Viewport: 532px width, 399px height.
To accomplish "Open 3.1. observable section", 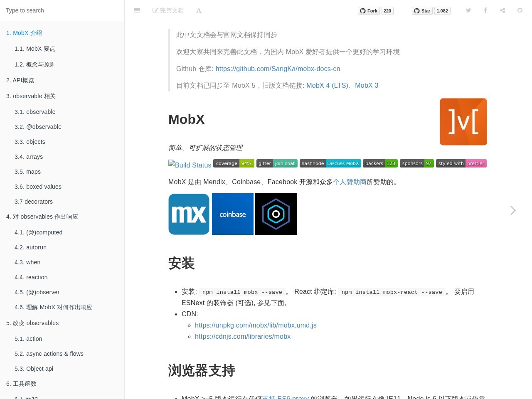I will coord(62,112).
